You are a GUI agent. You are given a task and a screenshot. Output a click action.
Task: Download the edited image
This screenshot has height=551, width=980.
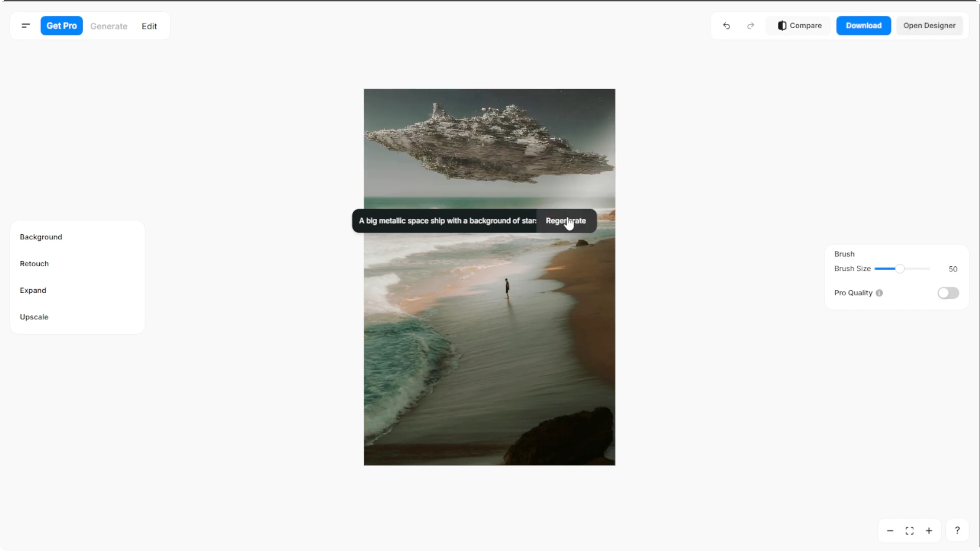(x=864, y=26)
